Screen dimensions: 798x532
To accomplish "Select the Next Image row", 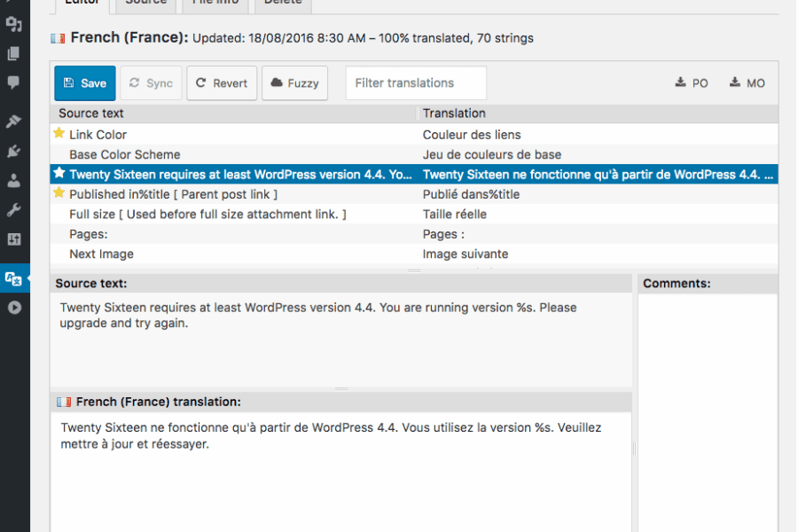I will (x=414, y=254).
